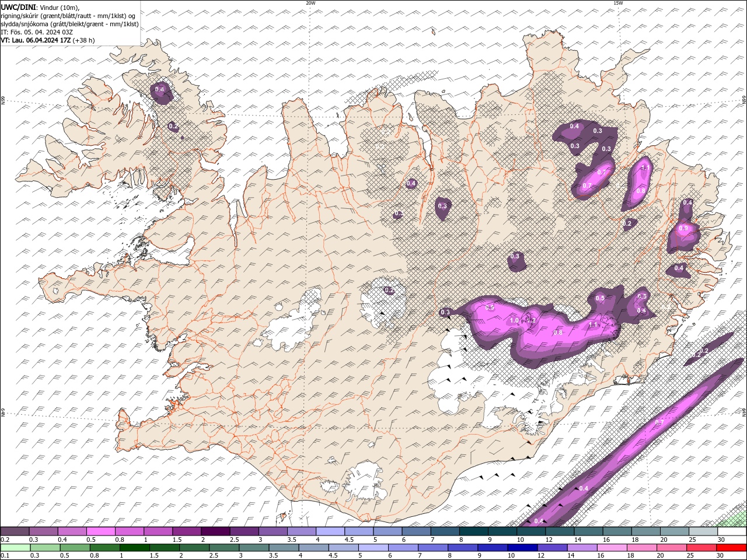Click the 15W longitude label at top
This screenshot has width=747, height=560.
(x=618, y=3)
